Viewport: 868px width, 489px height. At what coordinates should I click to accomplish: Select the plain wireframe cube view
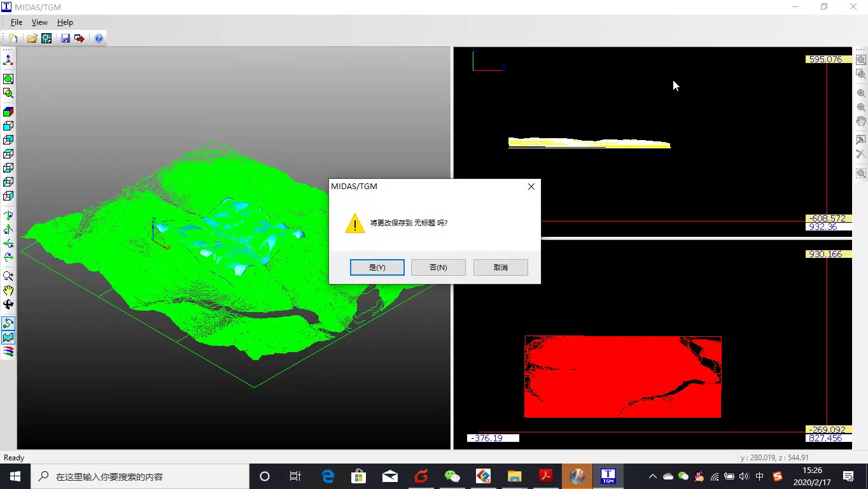click(x=8, y=196)
